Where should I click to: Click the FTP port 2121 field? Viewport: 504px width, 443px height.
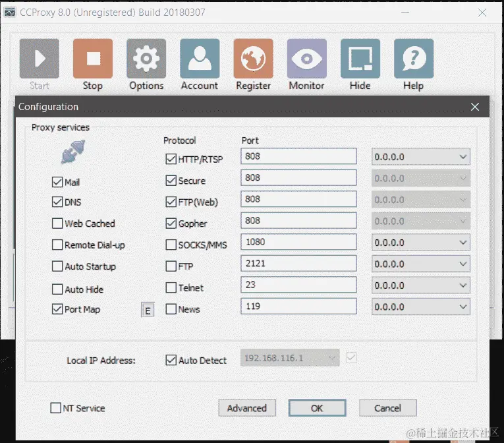click(298, 263)
